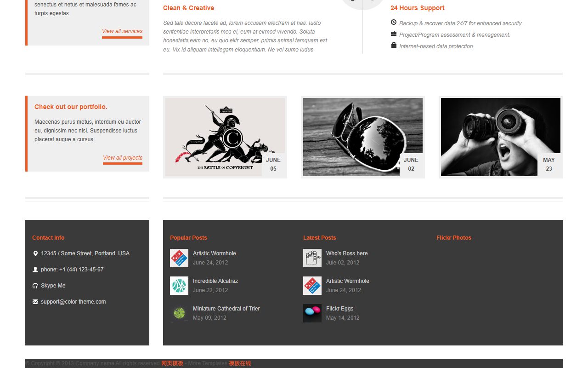The width and height of the screenshot is (588, 368).
Task: Open the Who's Boss here post title
Action: [x=347, y=253]
